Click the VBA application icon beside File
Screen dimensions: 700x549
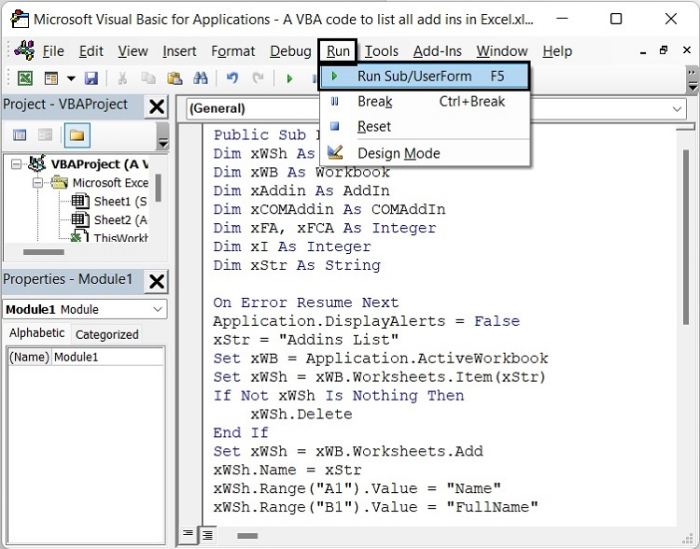point(25,50)
